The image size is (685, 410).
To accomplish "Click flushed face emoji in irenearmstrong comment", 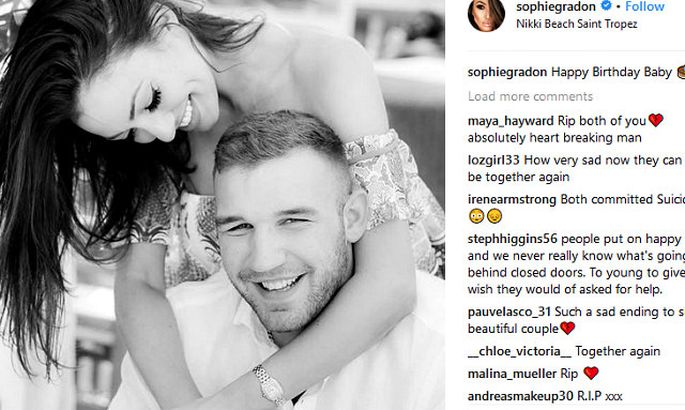I will point(476,217).
